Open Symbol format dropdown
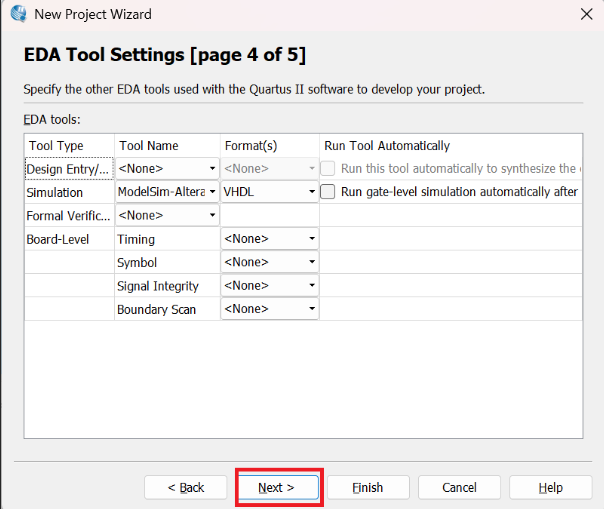Image resolution: width=604 pixels, height=509 pixels. (270, 262)
